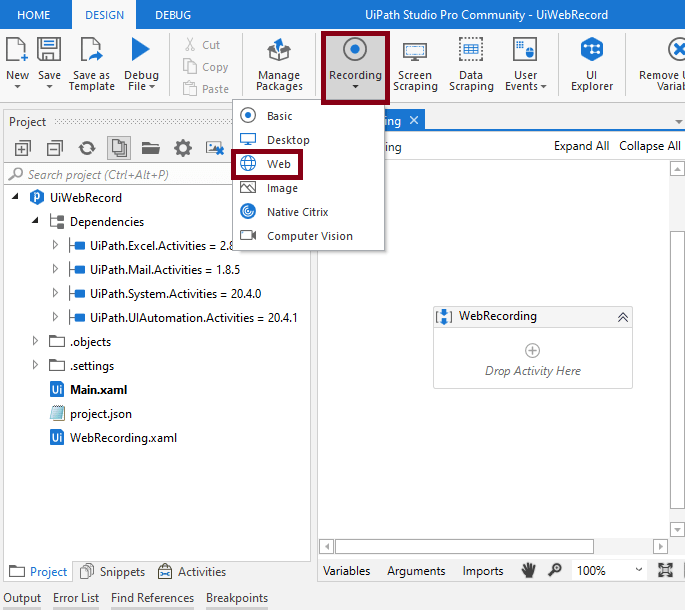Click plus icon in Drop Activity Here
The image size is (685, 610).
coord(532,350)
